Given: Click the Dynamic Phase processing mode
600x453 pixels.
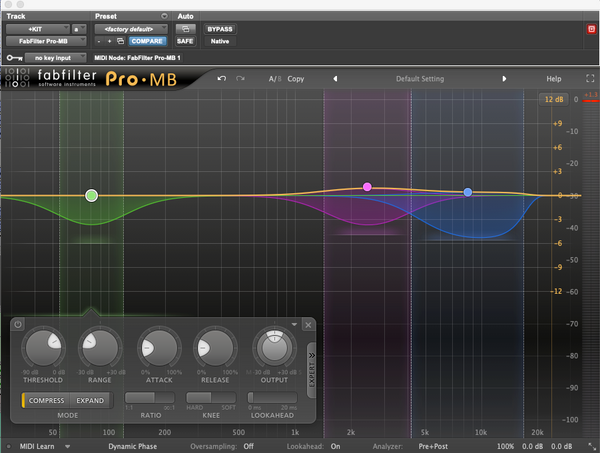Looking at the screenshot, I should click(x=132, y=446).
